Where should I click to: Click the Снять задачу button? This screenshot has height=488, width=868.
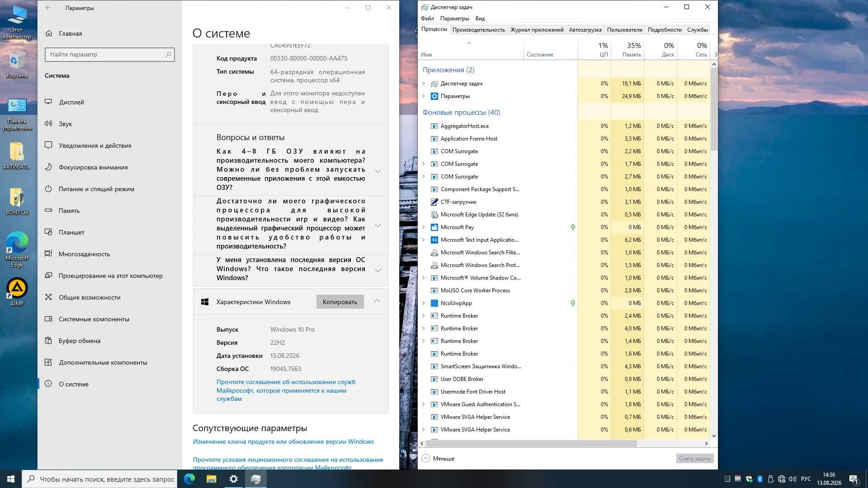695,458
